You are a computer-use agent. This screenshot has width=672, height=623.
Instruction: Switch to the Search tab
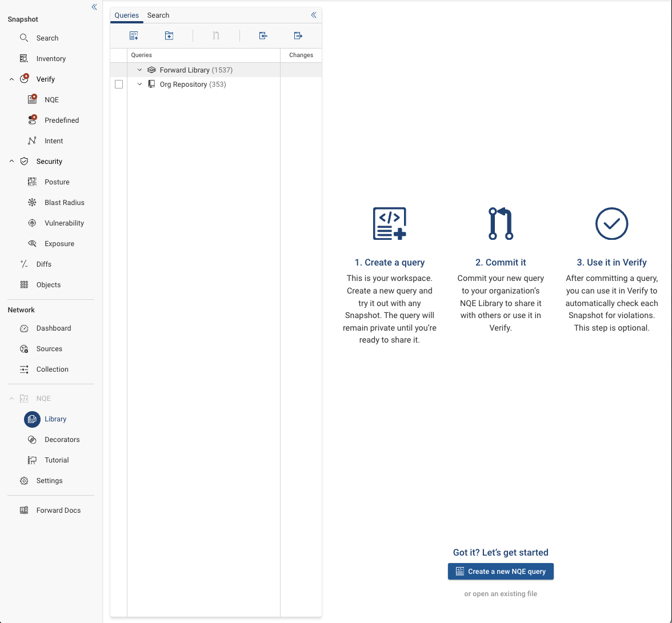click(x=158, y=15)
